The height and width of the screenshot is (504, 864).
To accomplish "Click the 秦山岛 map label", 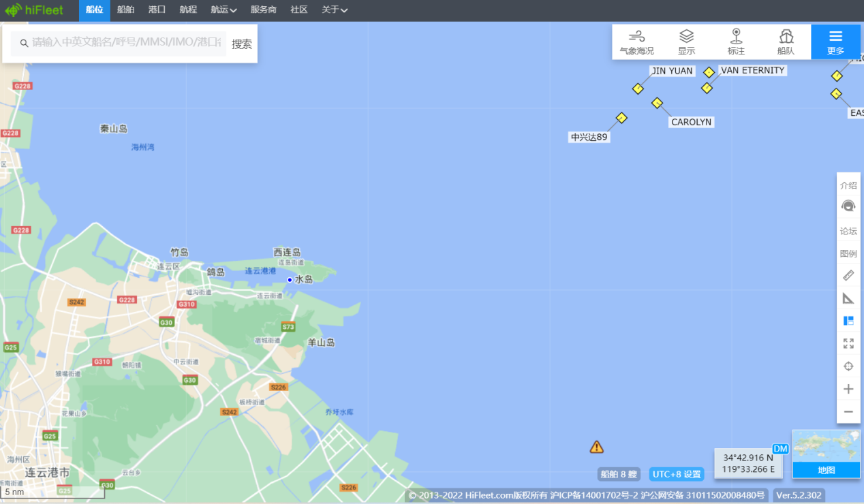I will click(x=114, y=129).
